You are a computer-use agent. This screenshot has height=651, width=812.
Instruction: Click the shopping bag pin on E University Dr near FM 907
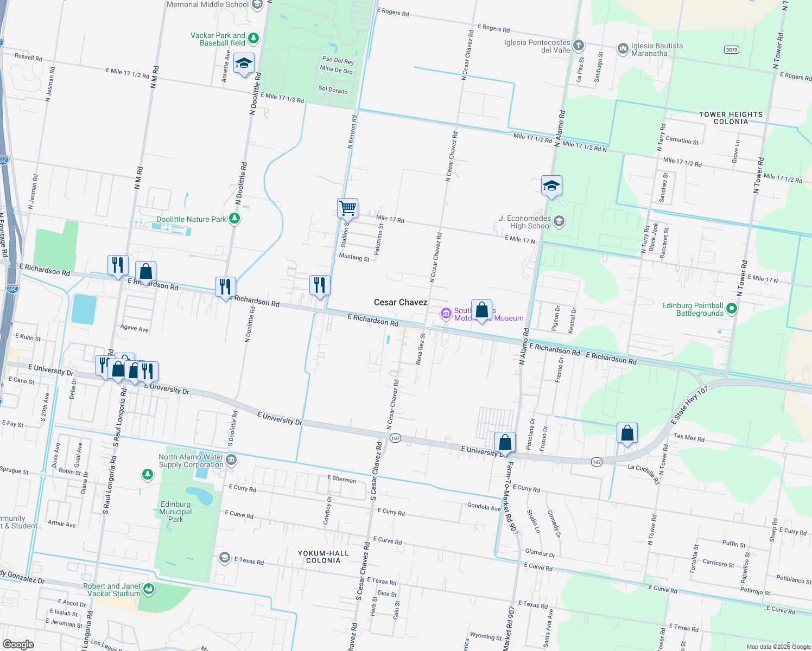(x=505, y=441)
